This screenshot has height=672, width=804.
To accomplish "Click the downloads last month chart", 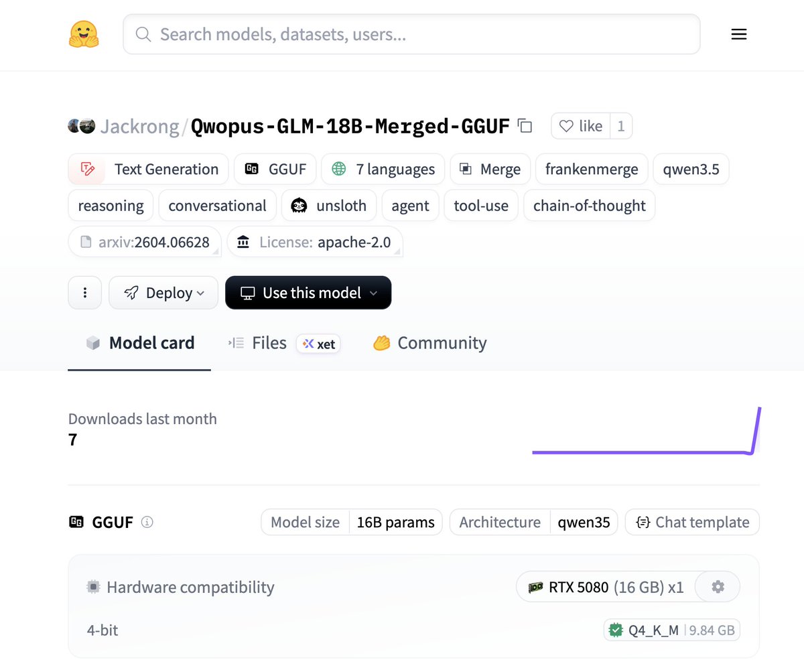I will click(x=647, y=430).
